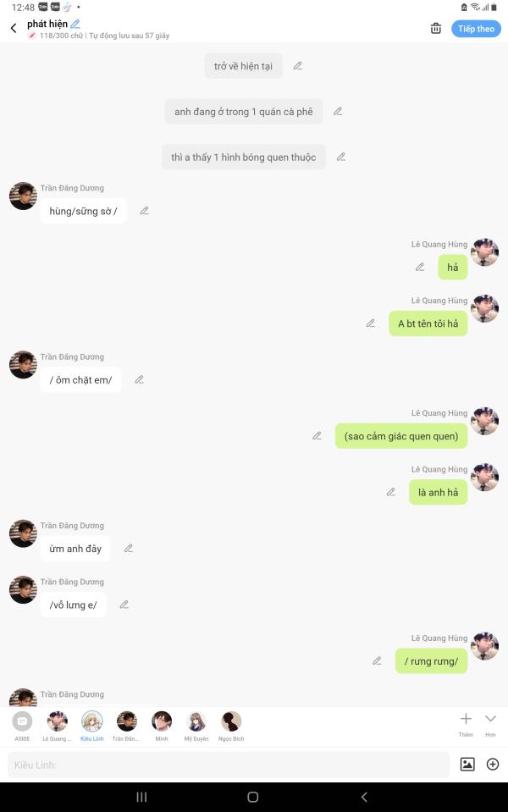
Task: Edit the 'A bt tên tôi hả' message
Action: coord(371,323)
